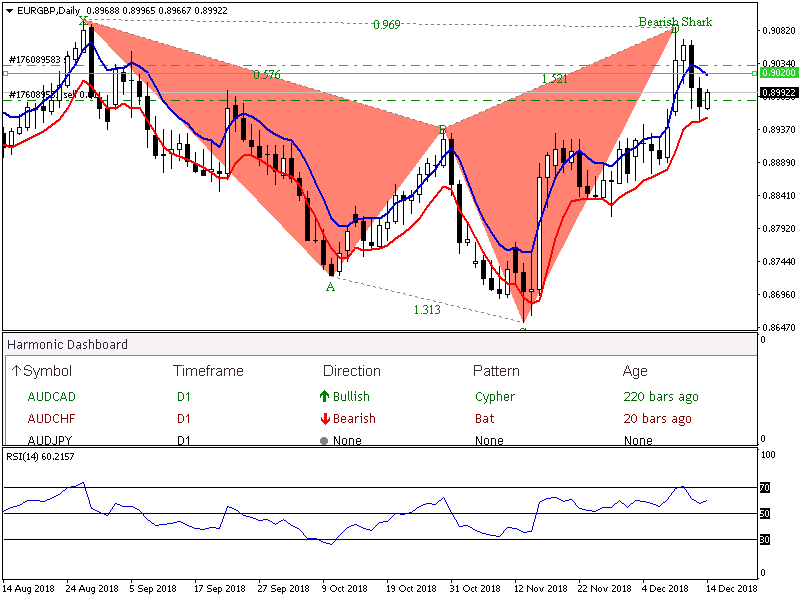Click the Bullish direction text
Screen dimensions: 800x600
pos(351,396)
